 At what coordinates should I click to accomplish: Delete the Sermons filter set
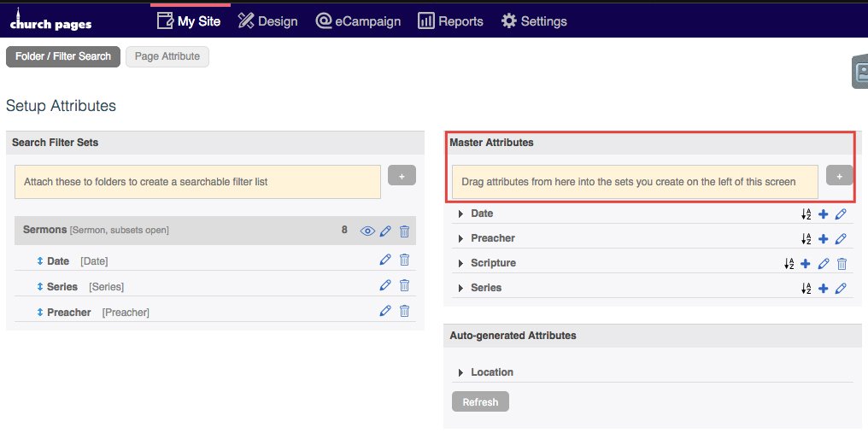pyautogui.click(x=405, y=231)
